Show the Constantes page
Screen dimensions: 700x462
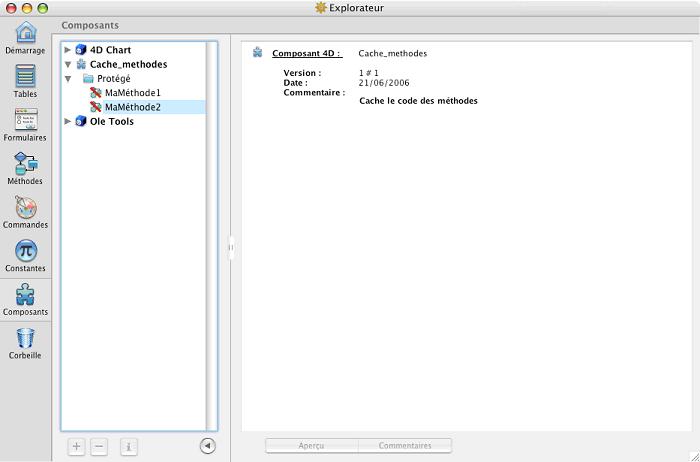(x=25, y=251)
